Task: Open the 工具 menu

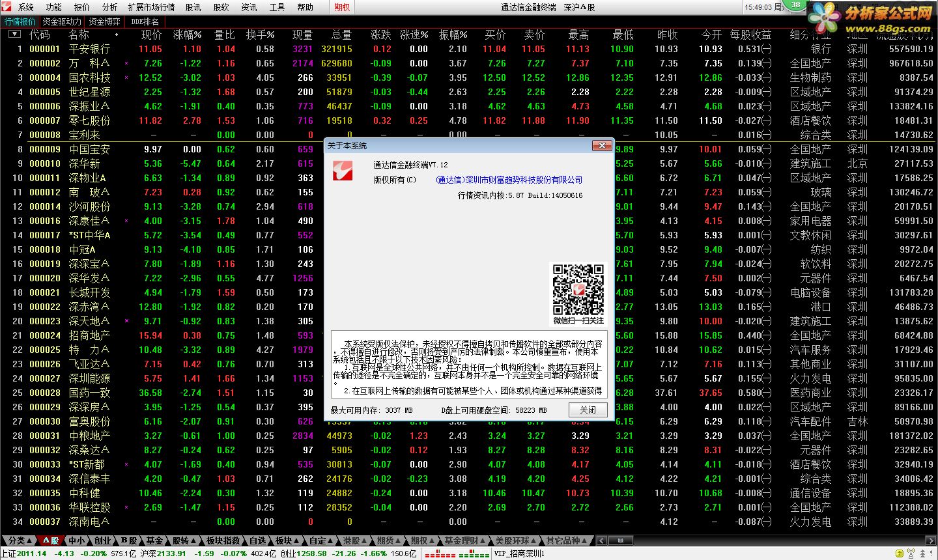Action: click(x=277, y=7)
